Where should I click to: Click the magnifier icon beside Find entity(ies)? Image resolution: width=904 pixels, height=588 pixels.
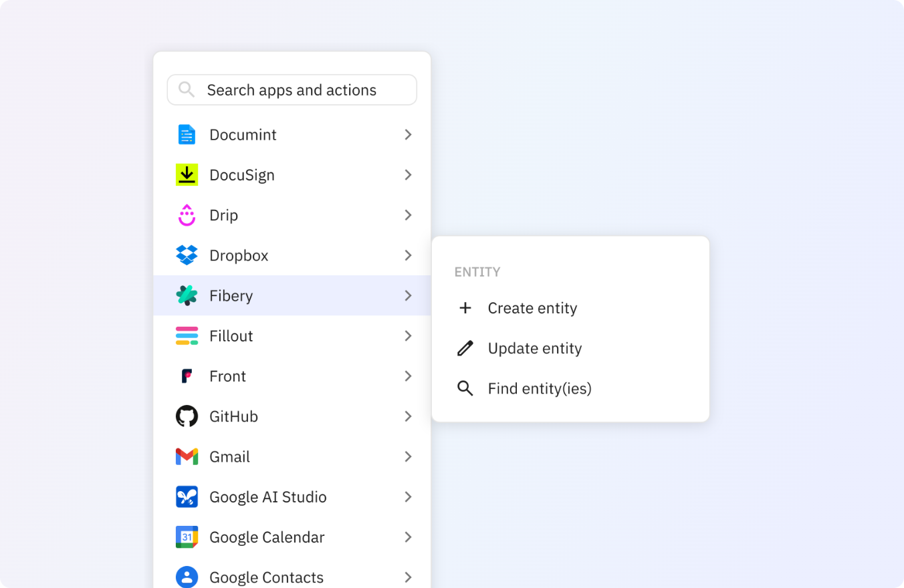[465, 388]
